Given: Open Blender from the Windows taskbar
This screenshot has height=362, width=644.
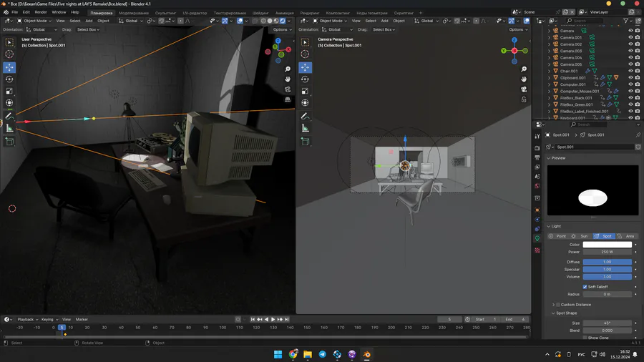Looking at the screenshot, I should click(x=367, y=354).
